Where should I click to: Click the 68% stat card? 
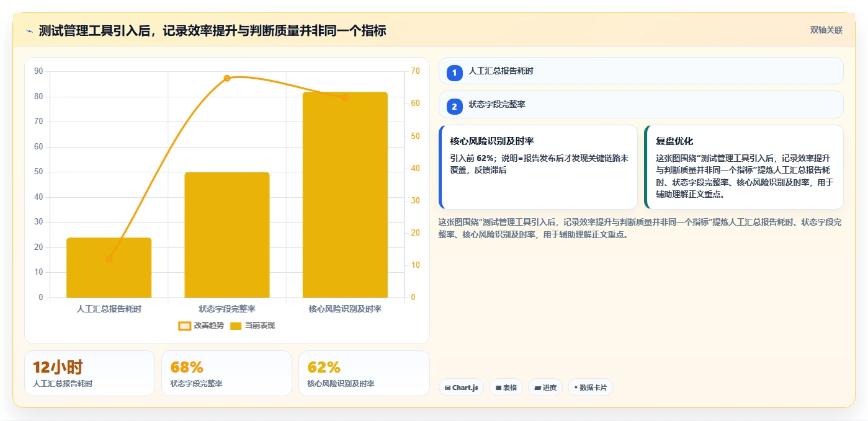[226, 373]
